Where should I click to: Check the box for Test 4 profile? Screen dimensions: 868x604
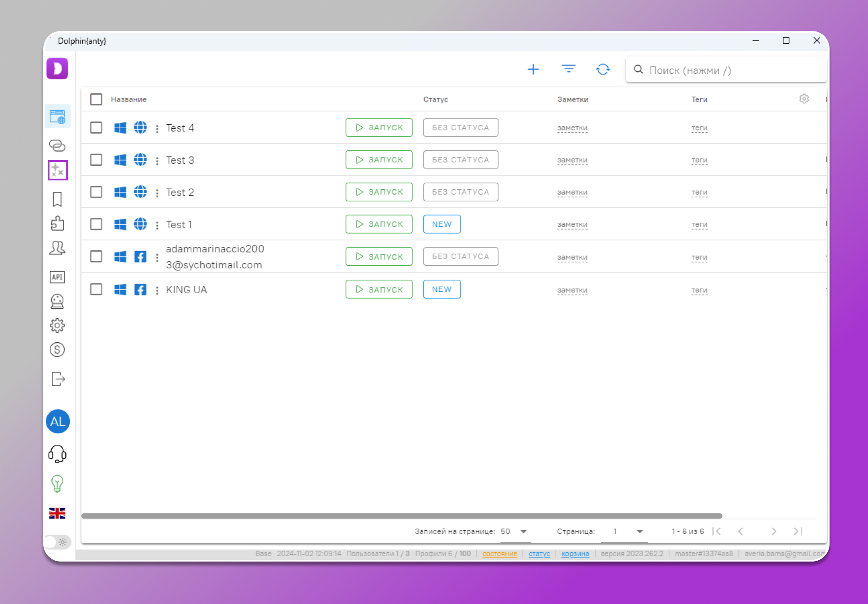(96, 128)
